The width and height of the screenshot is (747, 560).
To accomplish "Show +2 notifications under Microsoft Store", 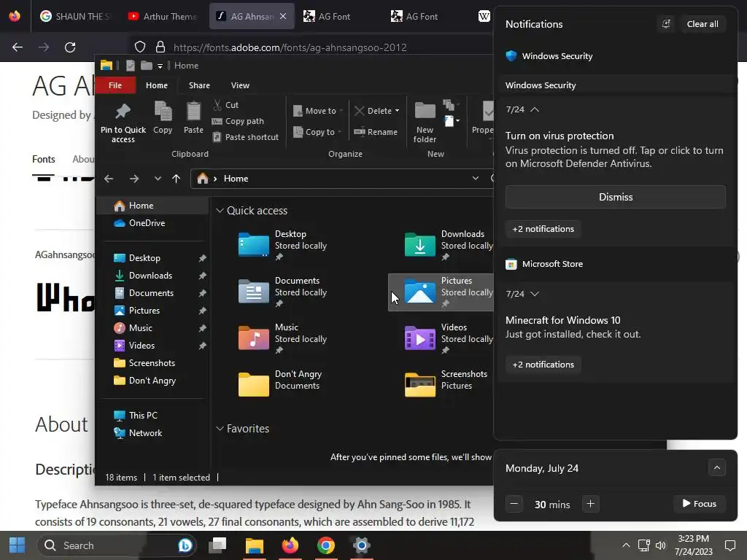I will [x=543, y=365].
